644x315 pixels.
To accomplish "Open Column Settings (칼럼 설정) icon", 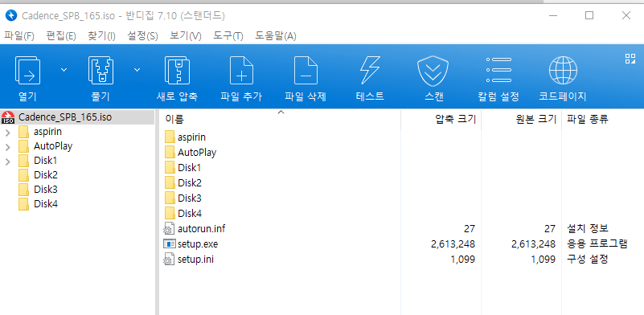I will [x=498, y=70].
